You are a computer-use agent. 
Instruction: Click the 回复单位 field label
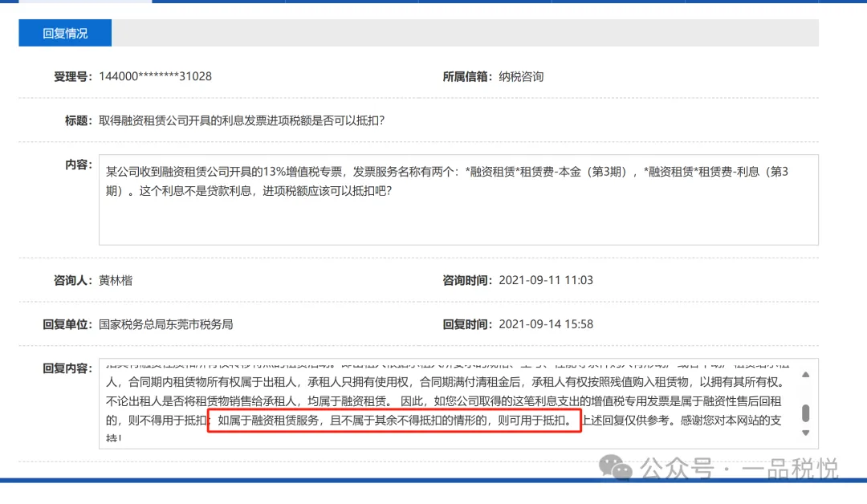[71, 324]
